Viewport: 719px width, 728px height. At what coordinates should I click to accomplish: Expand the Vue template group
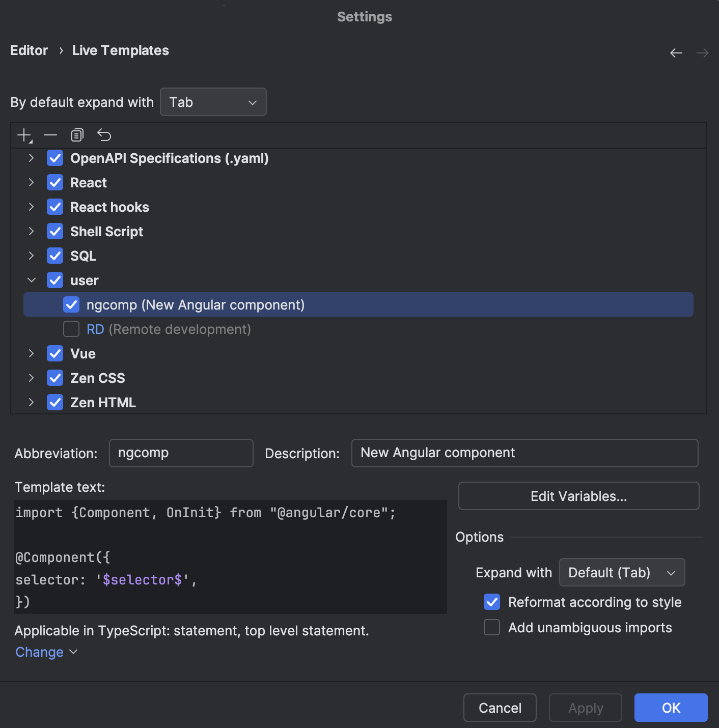click(32, 354)
